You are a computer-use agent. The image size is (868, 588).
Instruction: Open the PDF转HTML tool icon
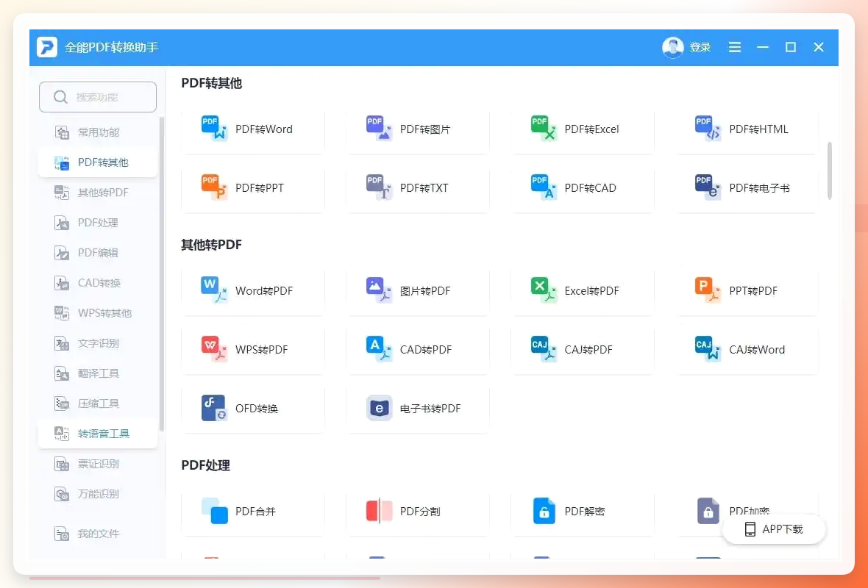(708, 129)
